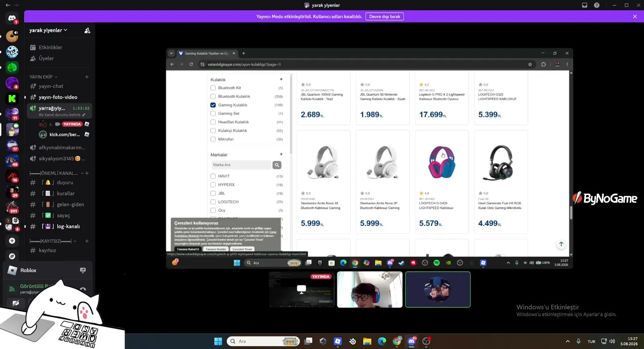644x349 pixels.
Task: Check the Gaming Set checkbox
Action: [213, 113]
